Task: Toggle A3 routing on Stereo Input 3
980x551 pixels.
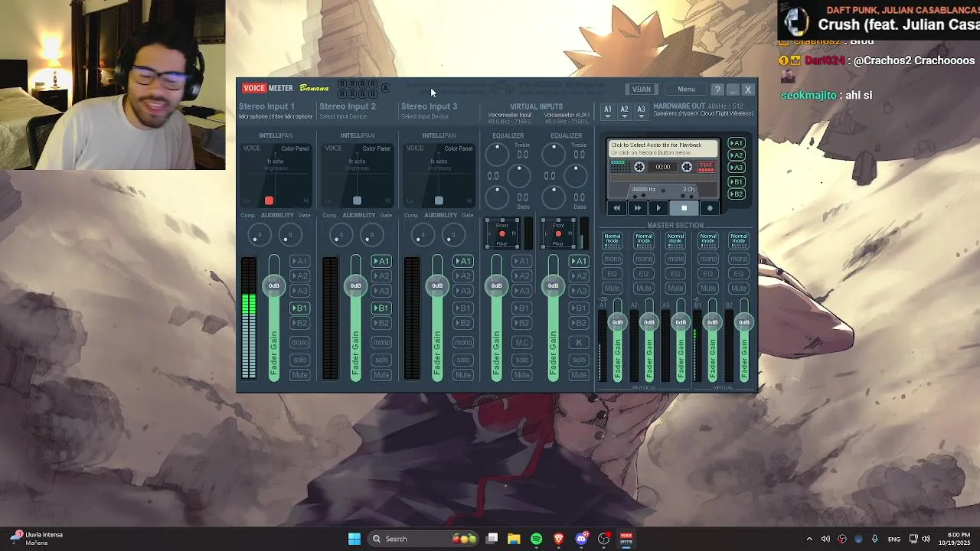Action: pos(463,291)
